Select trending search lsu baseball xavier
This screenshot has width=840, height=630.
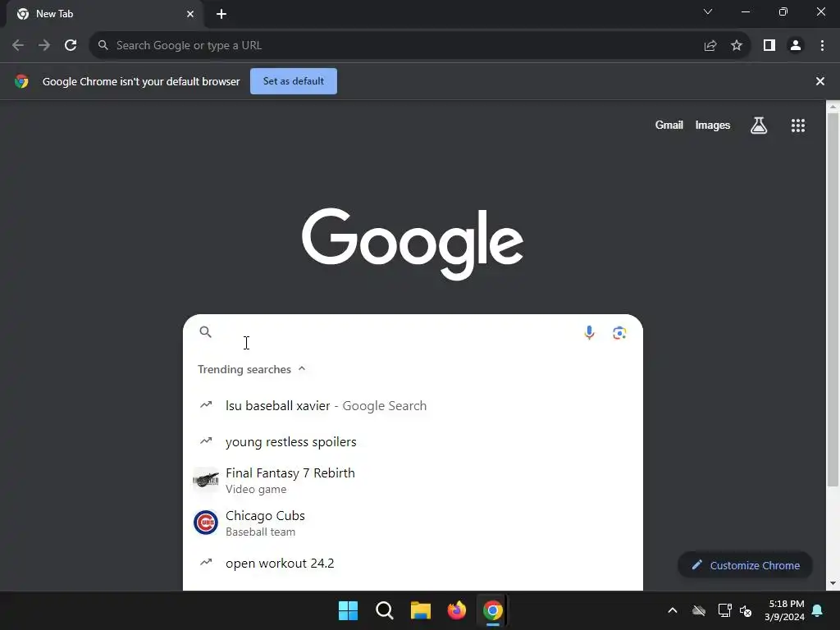(x=413, y=405)
